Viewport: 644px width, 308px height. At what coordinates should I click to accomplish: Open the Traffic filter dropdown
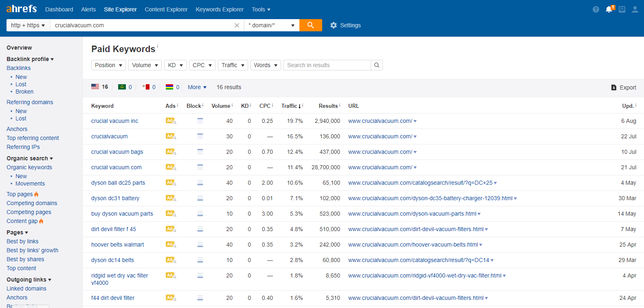(233, 65)
